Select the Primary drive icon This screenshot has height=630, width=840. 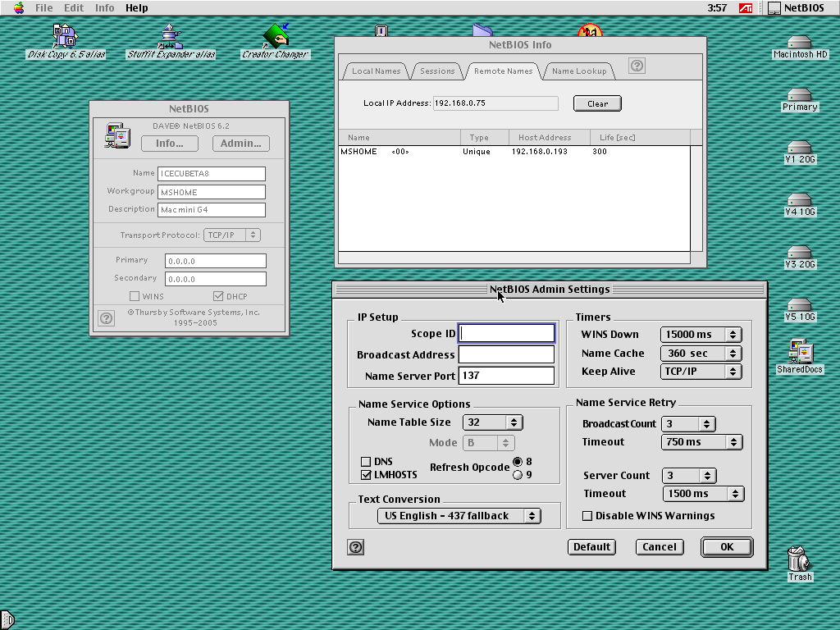(x=800, y=94)
